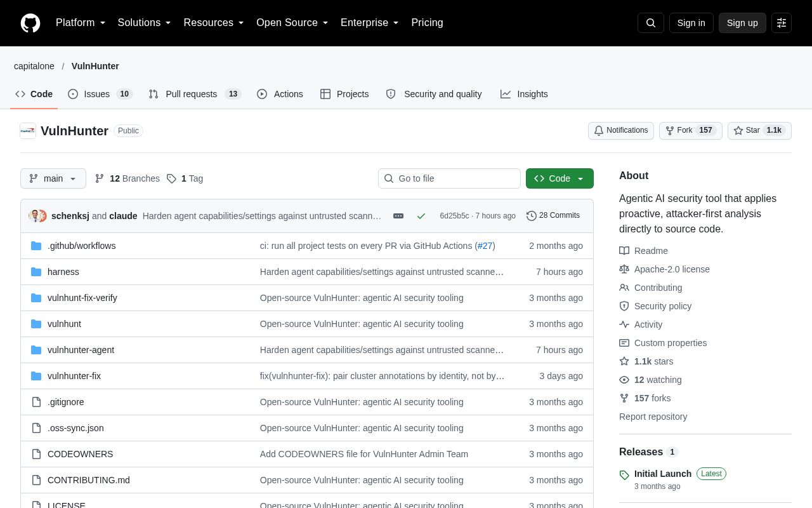Open the Pull requests tab

tap(195, 94)
